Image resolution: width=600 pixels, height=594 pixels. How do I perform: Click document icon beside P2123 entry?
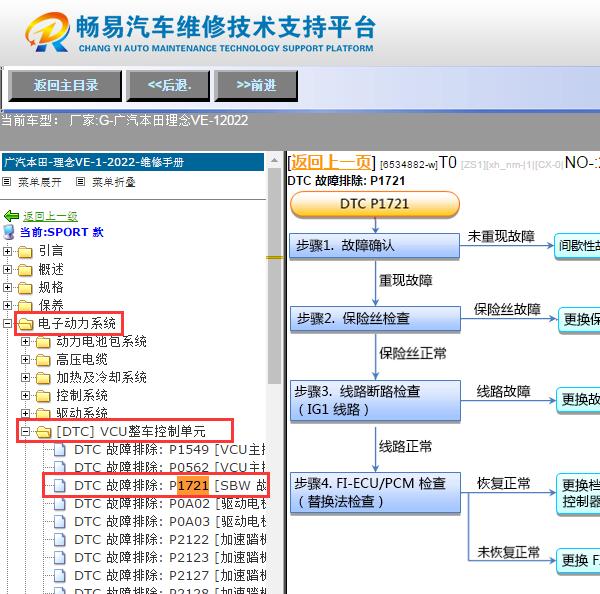point(60,558)
